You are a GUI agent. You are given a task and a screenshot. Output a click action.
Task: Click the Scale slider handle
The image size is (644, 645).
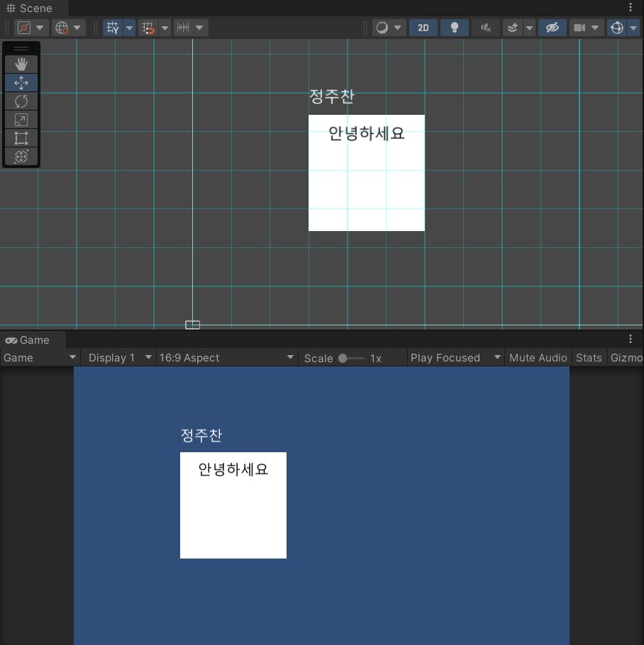pos(343,358)
